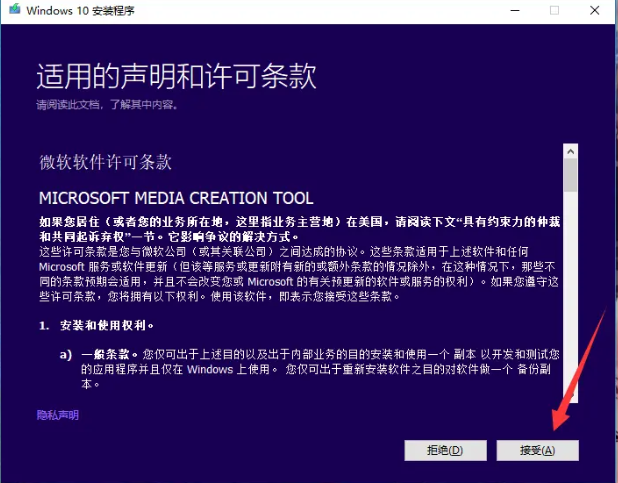Viewport: 618px width, 483px height.
Task: Click the heading 适用的声明和许可条款
Action: (x=177, y=76)
